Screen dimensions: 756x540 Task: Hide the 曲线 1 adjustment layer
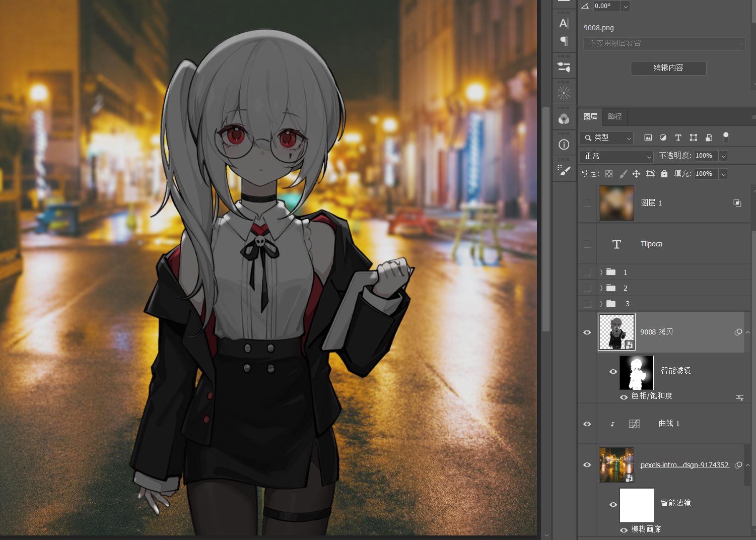[x=587, y=424]
